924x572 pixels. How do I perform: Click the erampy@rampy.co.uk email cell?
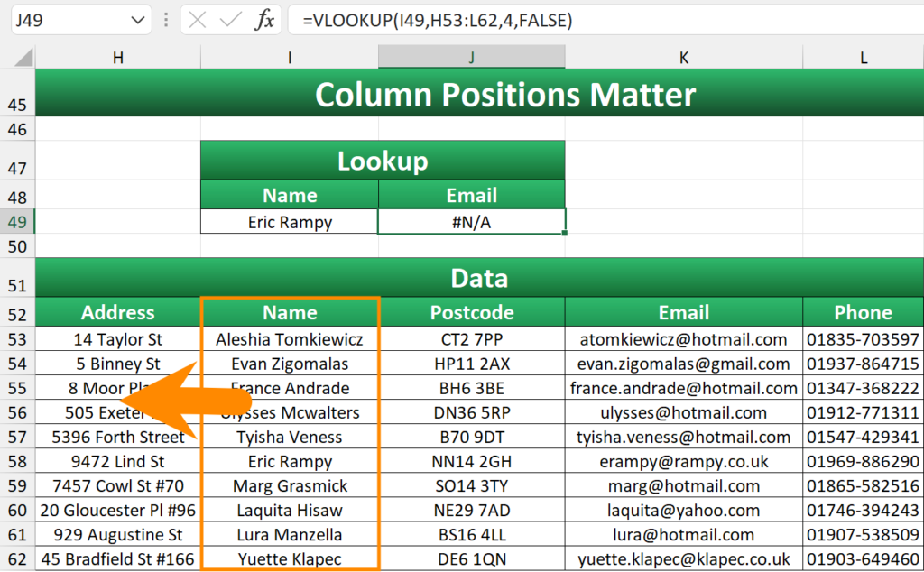pyautogui.click(x=683, y=461)
